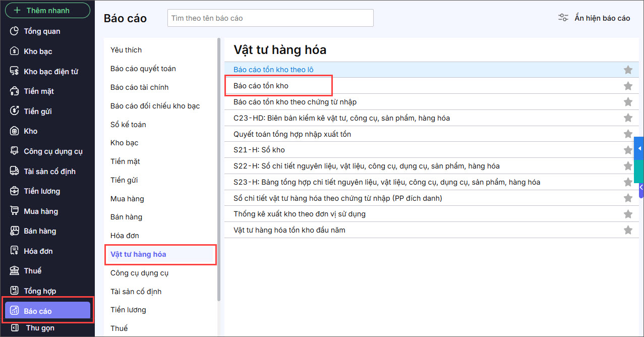The image size is (644, 337).
Task: Open the Báo cáo sidebar menu
Action: click(47, 311)
